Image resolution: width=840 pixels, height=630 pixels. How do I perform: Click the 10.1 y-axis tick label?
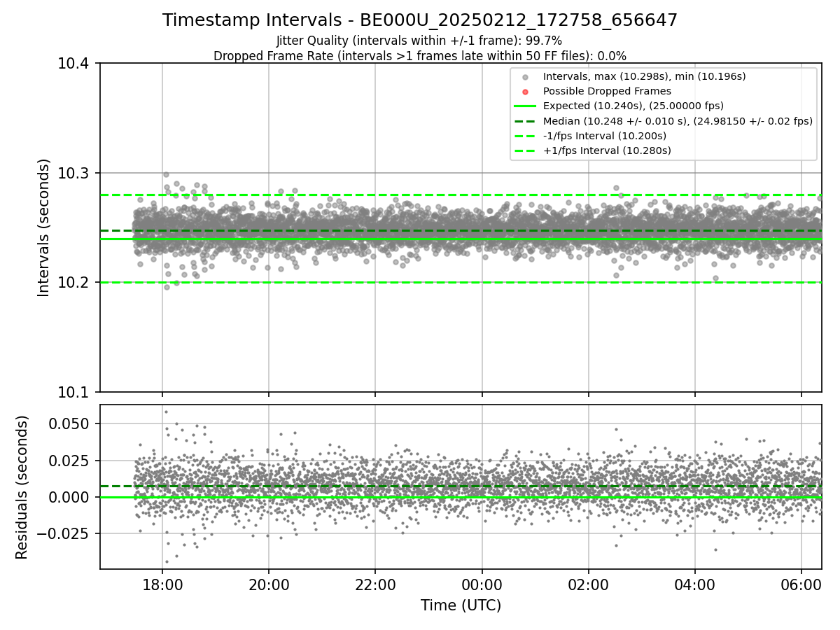pyautogui.click(x=73, y=392)
